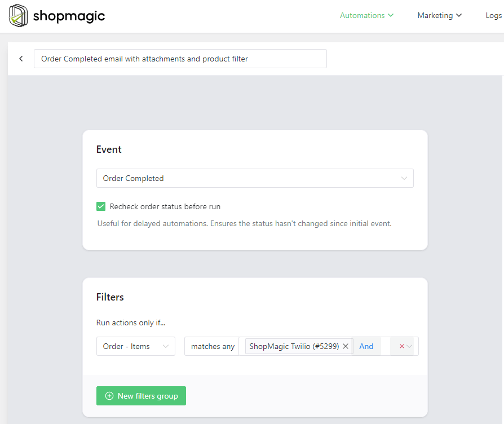
Task: Delete the filter with the red X
Action: [x=401, y=346]
